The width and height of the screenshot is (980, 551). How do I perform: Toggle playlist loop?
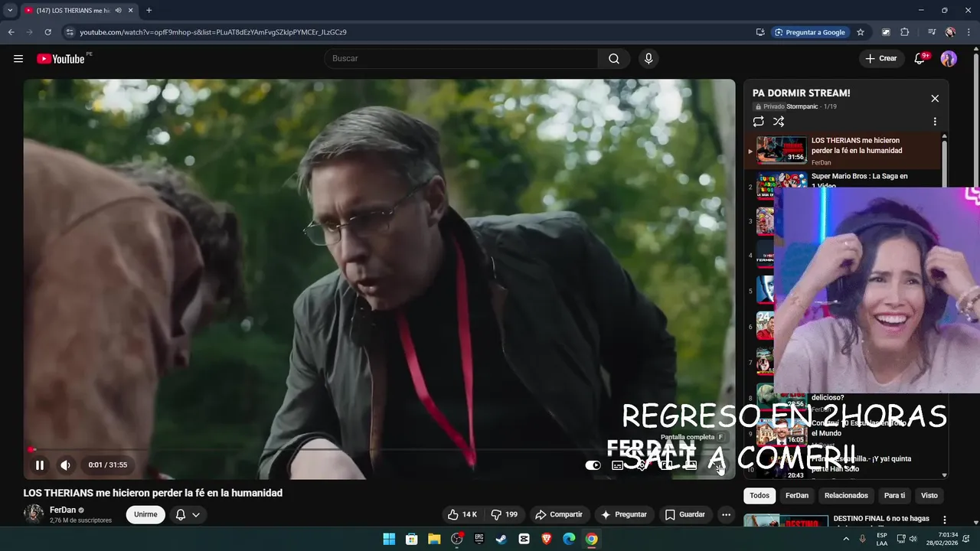click(x=758, y=122)
